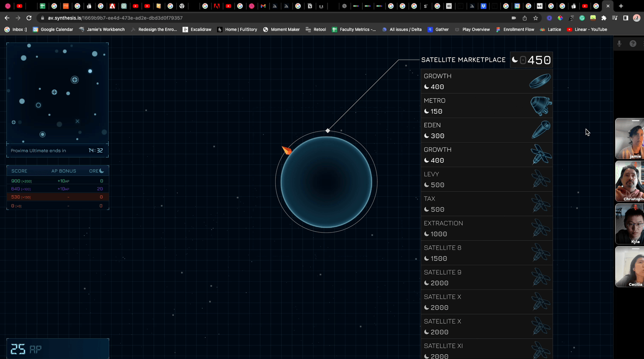Open the Linear - YouTube bookmark
The height and width of the screenshot is (359, 644).
tap(587, 29)
